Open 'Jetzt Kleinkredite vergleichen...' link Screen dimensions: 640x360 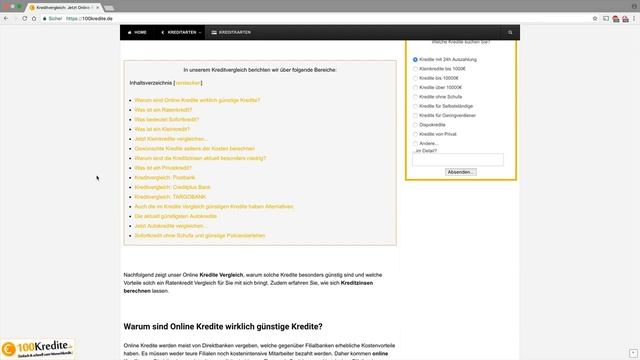point(171,139)
